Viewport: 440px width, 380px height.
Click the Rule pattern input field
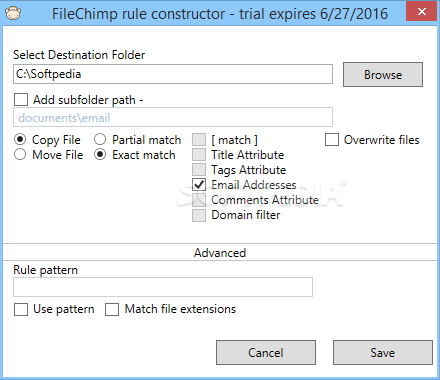pyautogui.click(x=163, y=287)
